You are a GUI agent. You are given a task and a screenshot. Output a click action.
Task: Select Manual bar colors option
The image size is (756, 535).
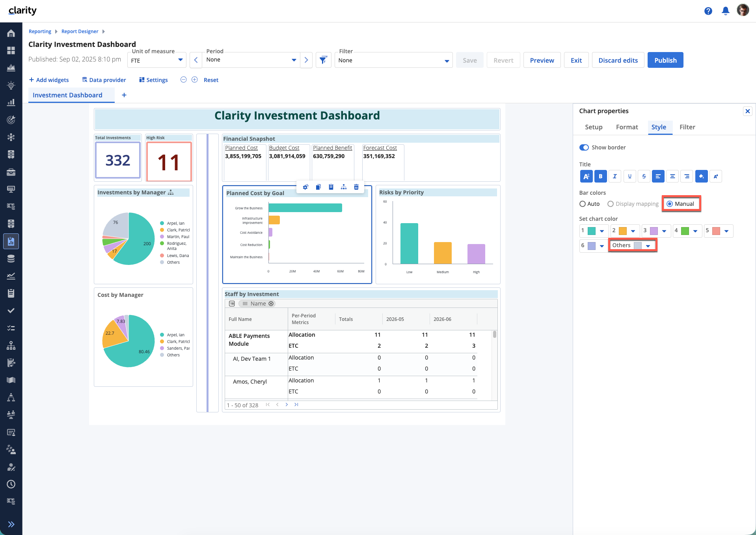point(670,204)
